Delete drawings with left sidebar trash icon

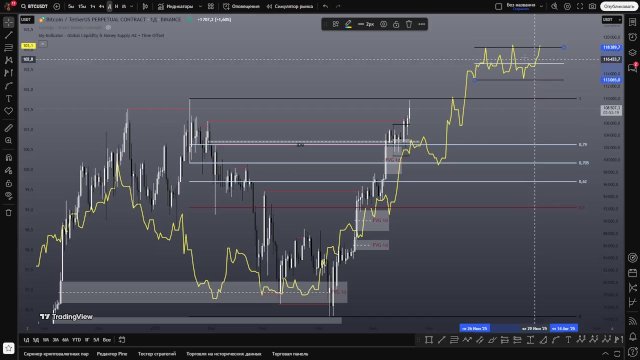9,213
